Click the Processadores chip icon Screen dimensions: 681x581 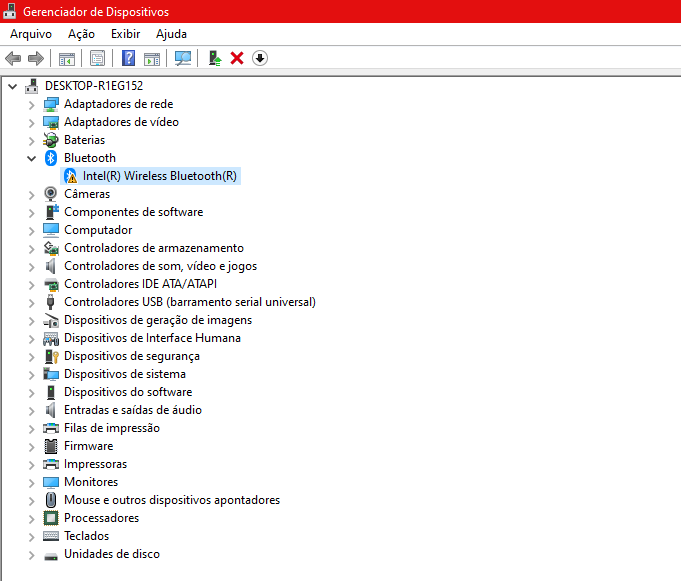tap(51, 518)
